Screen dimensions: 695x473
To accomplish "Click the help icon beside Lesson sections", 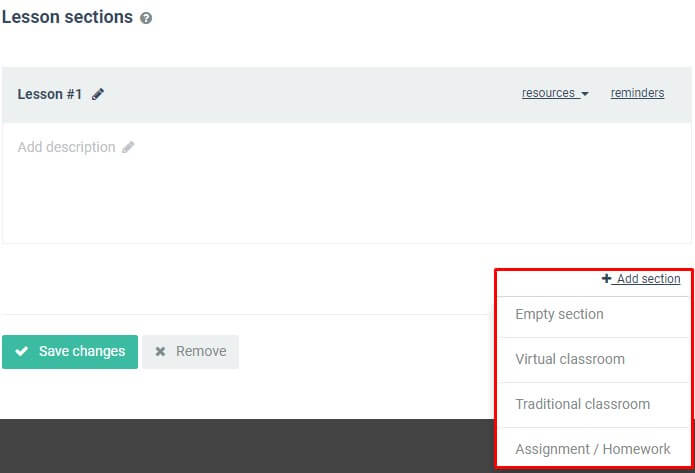I will [146, 18].
